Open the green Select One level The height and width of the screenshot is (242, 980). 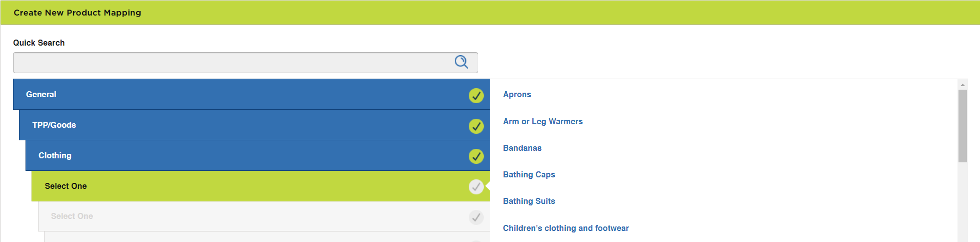tap(261, 186)
